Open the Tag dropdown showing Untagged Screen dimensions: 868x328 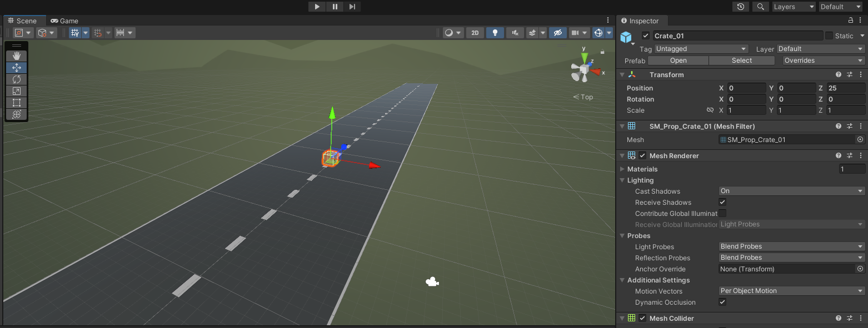pyautogui.click(x=701, y=49)
